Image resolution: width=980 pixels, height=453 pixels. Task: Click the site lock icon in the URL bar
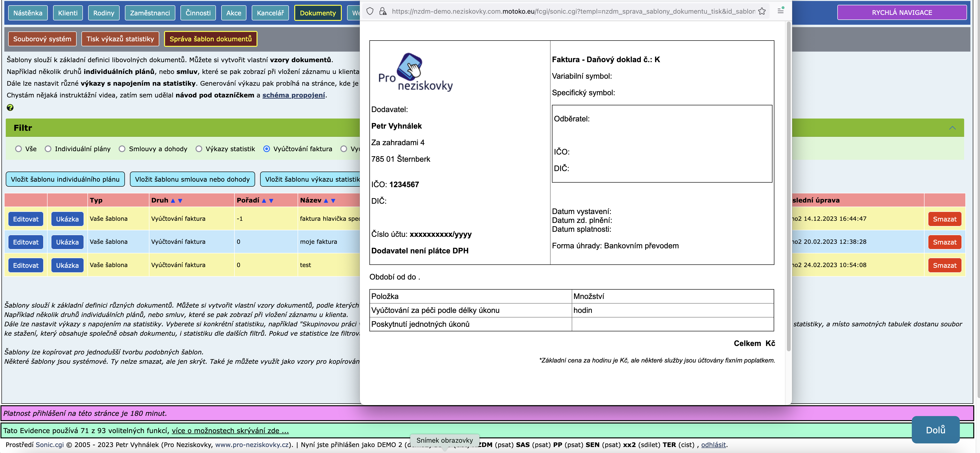point(383,12)
